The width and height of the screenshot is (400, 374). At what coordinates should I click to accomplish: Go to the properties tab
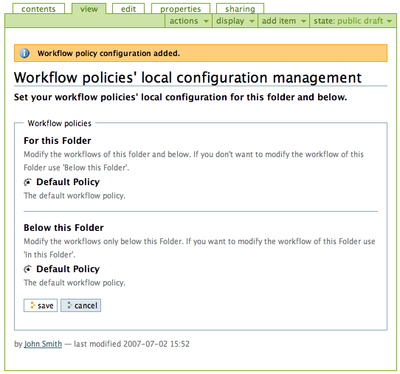[x=181, y=9]
